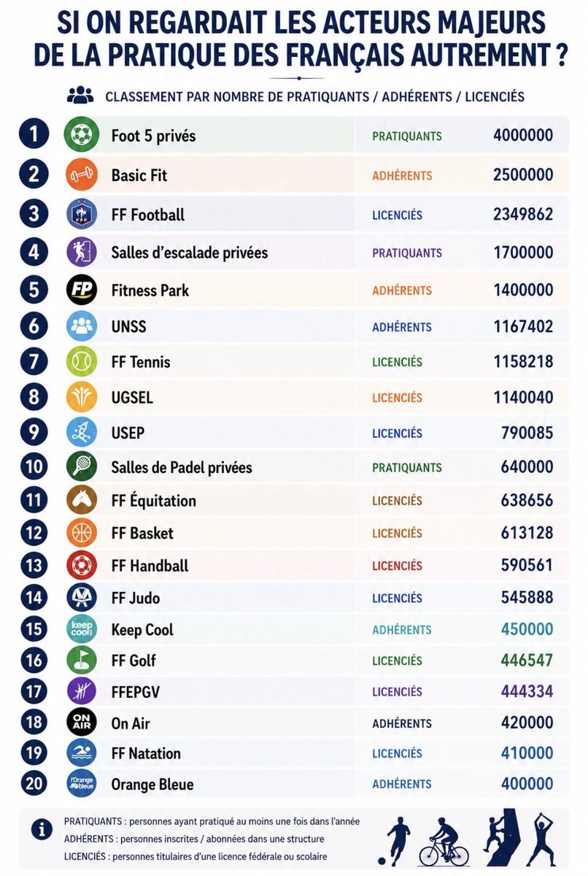Select the Salles d'escalade privées label

click(190, 253)
